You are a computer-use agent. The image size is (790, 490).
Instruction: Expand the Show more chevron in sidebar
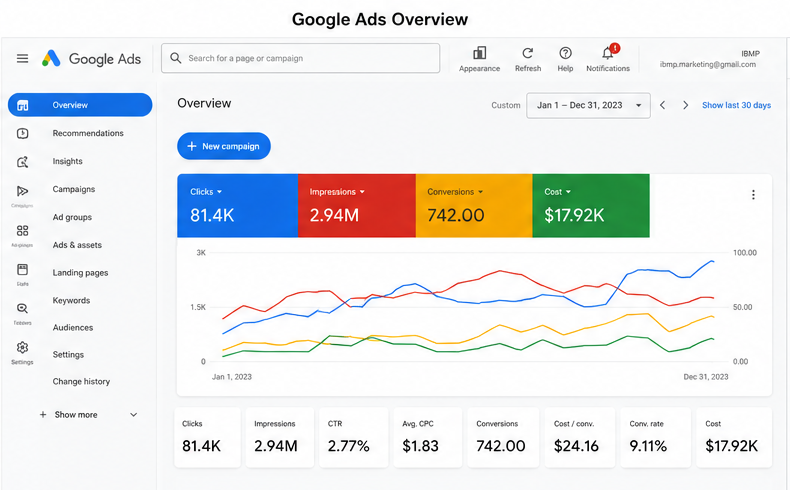(134, 414)
